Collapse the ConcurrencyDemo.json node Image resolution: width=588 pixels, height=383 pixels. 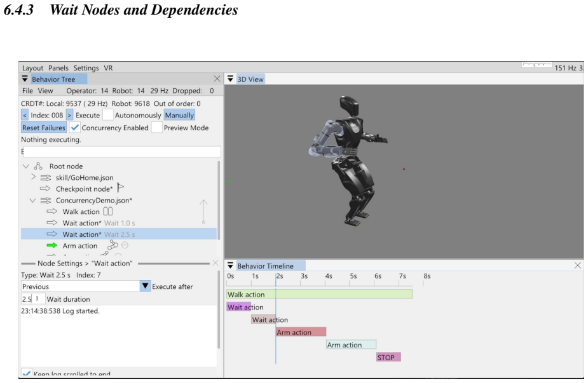pos(32,201)
